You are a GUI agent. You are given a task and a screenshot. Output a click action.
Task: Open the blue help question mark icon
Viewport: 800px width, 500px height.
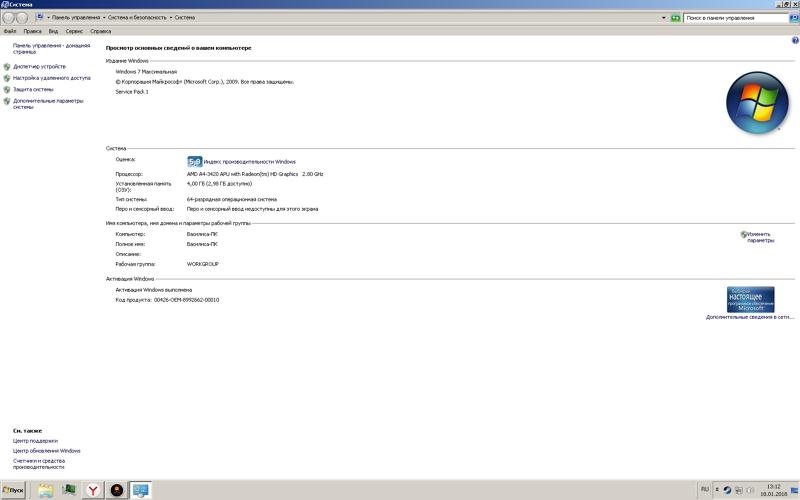tap(795, 40)
